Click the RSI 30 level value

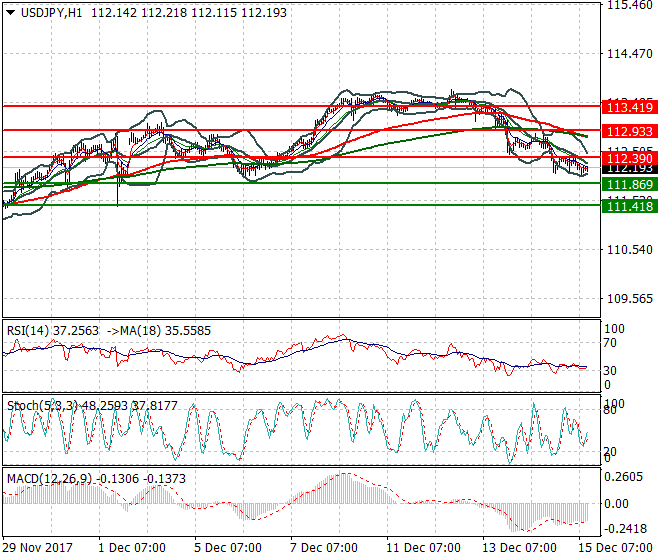pyautogui.click(x=609, y=371)
